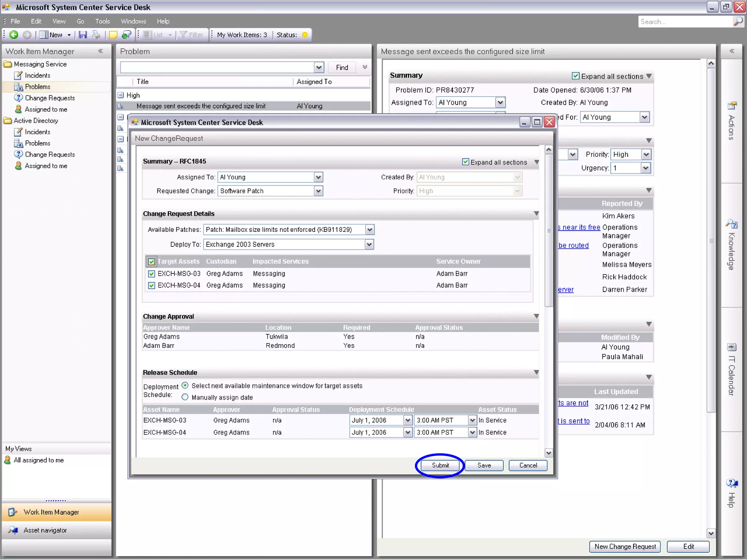Toggle Expand all sections in change request

point(466,162)
